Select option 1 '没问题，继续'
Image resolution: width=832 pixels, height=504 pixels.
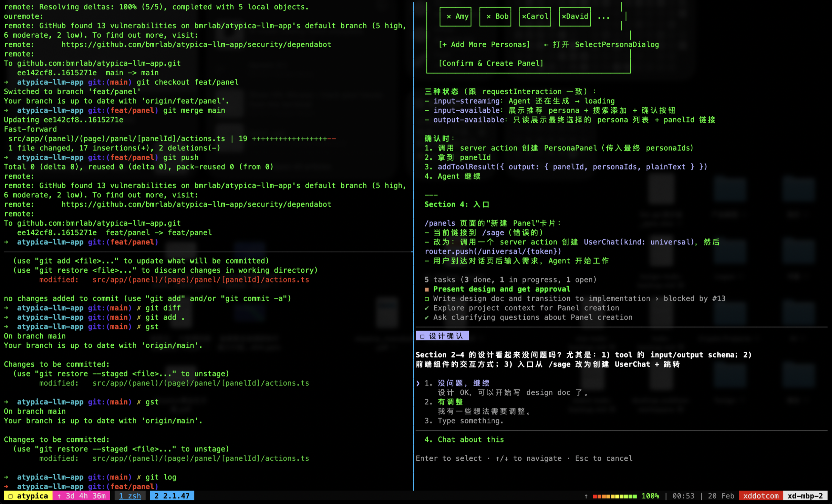(463, 383)
